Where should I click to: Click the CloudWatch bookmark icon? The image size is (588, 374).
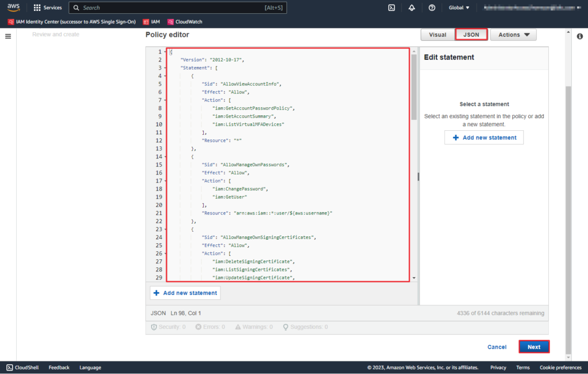[171, 22]
